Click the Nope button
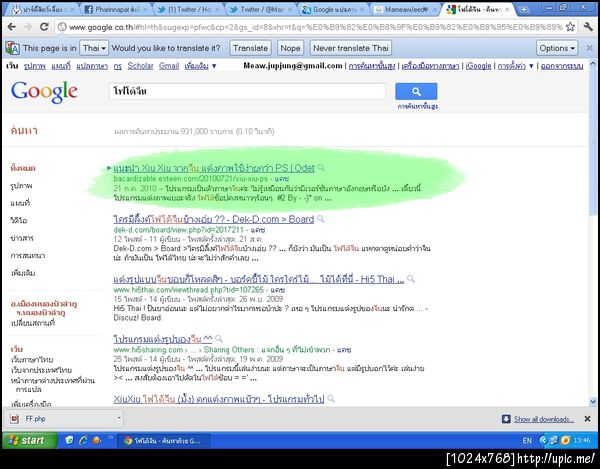The height and width of the screenshot is (469, 600). (x=290, y=48)
